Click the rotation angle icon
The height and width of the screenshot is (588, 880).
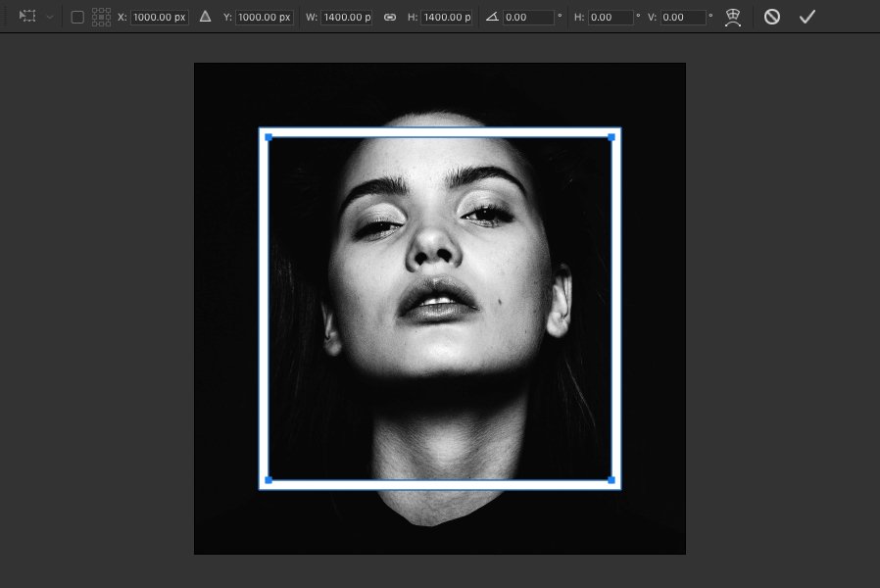[x=492, y=17]
